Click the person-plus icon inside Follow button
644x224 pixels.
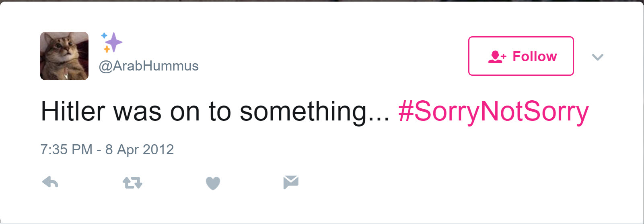click(497, 57)
